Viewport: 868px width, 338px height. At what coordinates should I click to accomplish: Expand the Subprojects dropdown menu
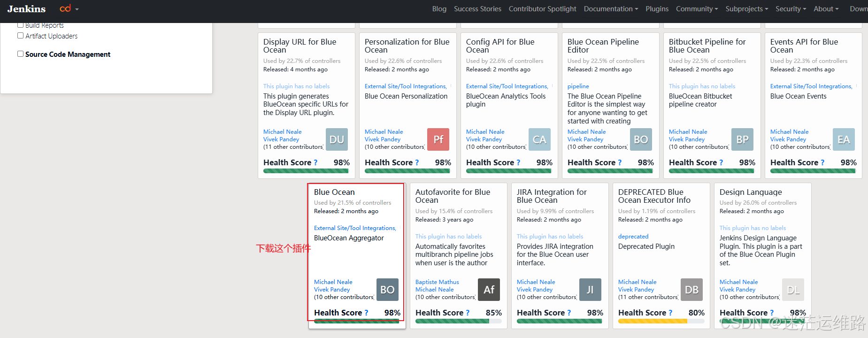point(746,9)
